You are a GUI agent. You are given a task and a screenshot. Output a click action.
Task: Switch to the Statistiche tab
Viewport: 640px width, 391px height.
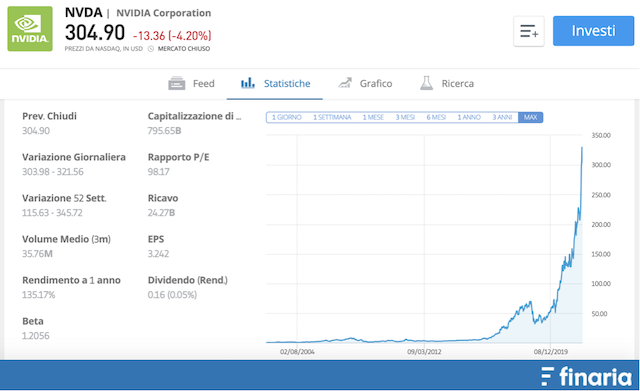coord(275,83)
